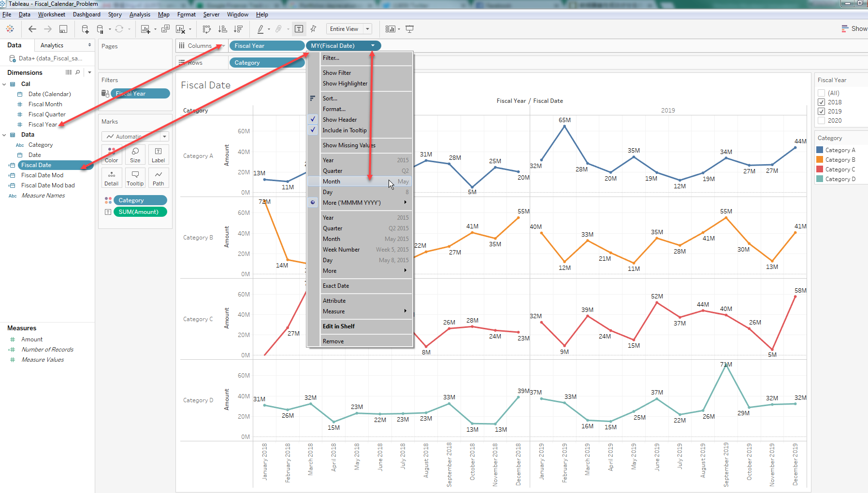868x493 pixels.
Task: Select the Path button on the Marks card
Action: pos(159,178)
